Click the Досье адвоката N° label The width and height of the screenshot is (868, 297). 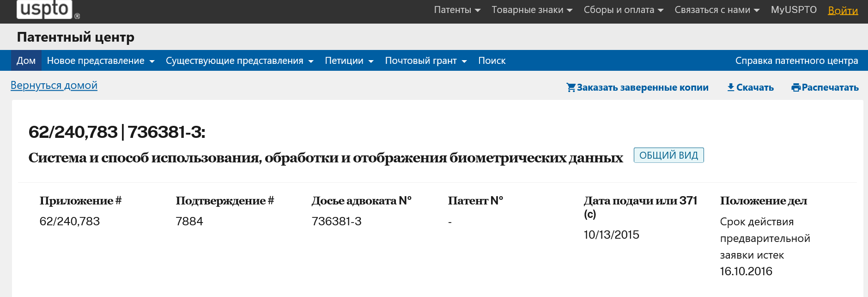(362, 201)
